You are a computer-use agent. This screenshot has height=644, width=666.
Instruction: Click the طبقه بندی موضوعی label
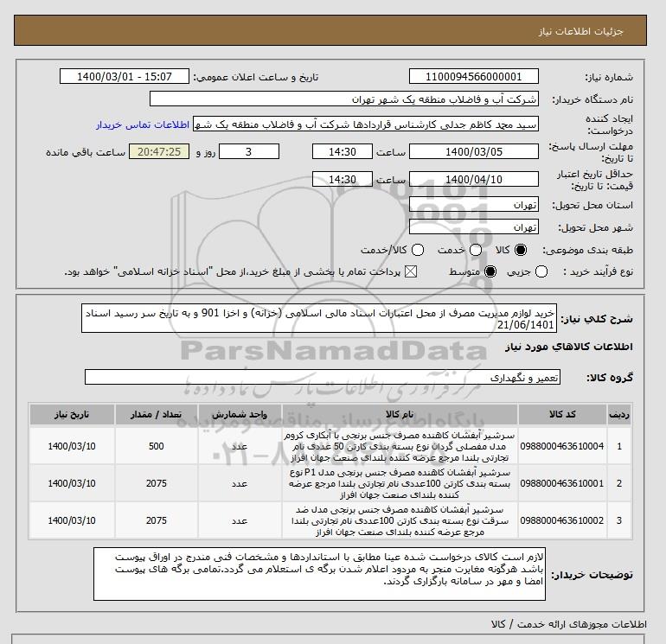point(588,250)
